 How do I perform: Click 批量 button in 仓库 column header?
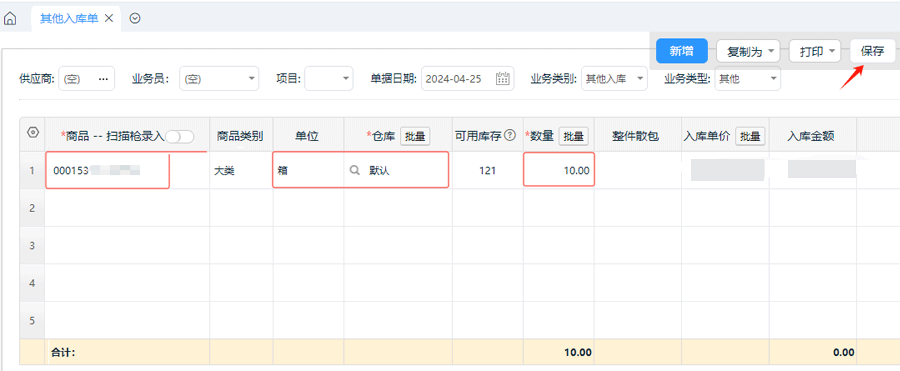(x=415, y=136)
